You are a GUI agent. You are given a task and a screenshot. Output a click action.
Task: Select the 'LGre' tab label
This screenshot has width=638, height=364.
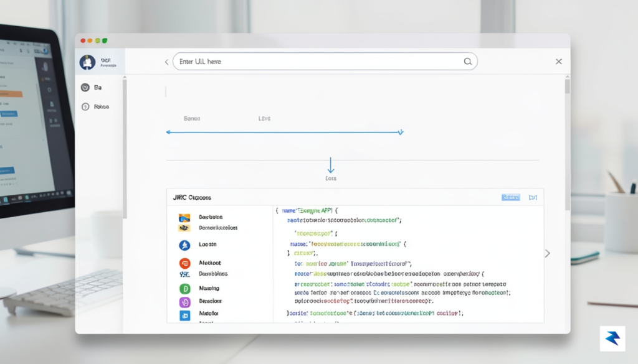coord(264,118)
